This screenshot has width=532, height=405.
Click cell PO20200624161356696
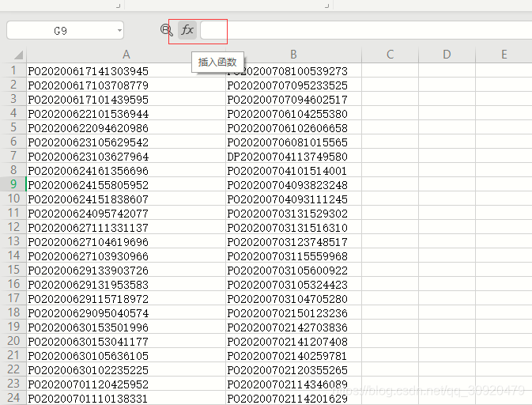(126, 170)
